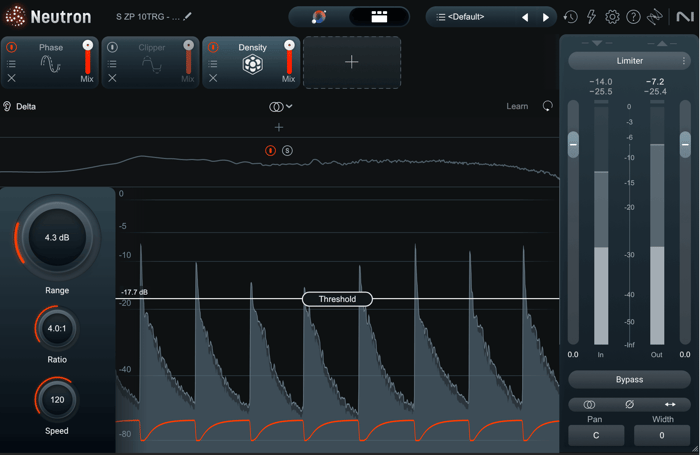The height and width of the screenshot is (455, 700).
Task: Adjust the output gain fader
Action: [685, 145]
